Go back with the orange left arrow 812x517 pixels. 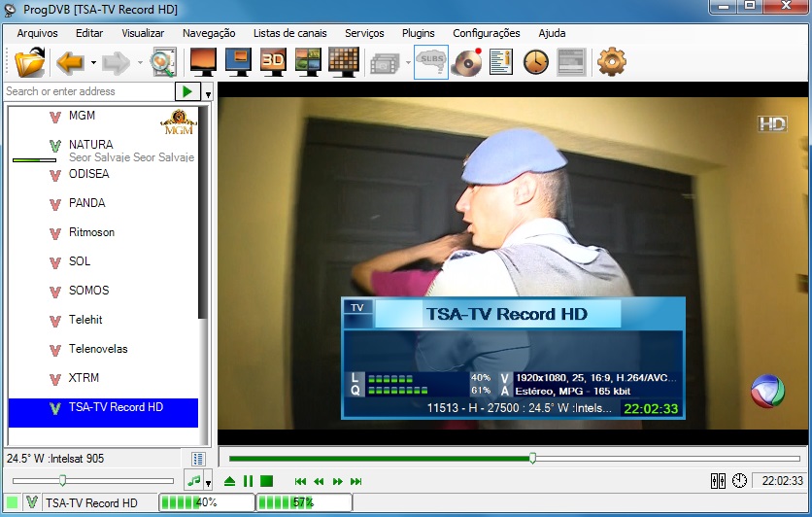coord(71,63)
